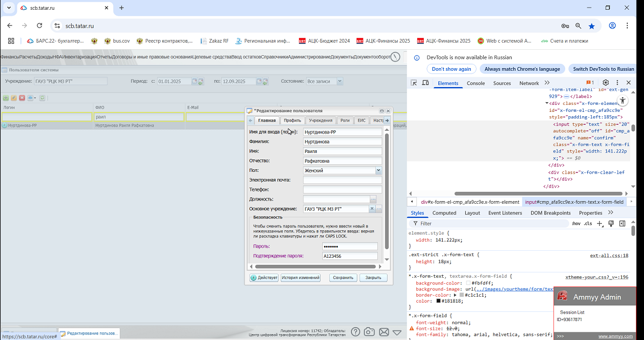Activate the DevTools element inspector picker icon
Screen dimensions: 644x340
coord(413,83)
